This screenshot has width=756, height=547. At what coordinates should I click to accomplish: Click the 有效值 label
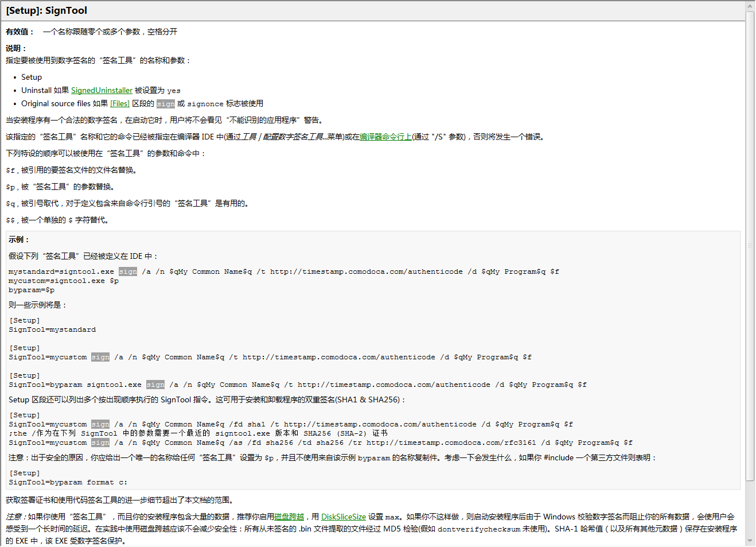coord(20,32)
